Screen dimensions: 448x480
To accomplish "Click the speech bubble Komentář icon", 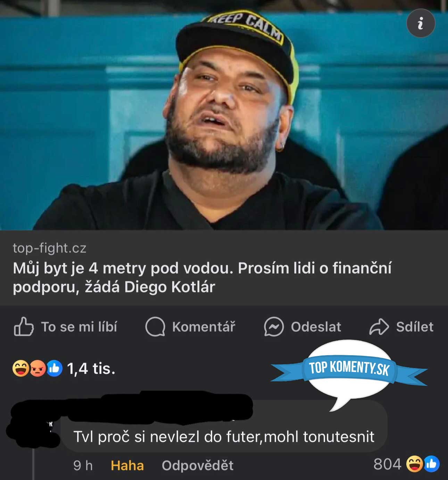I will tap(155, 327).
